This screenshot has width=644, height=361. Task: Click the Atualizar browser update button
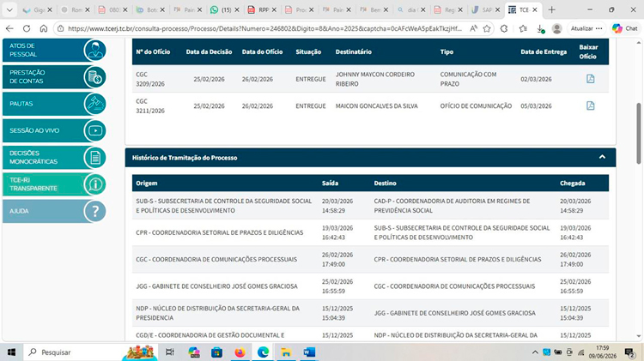pos(581,28)
